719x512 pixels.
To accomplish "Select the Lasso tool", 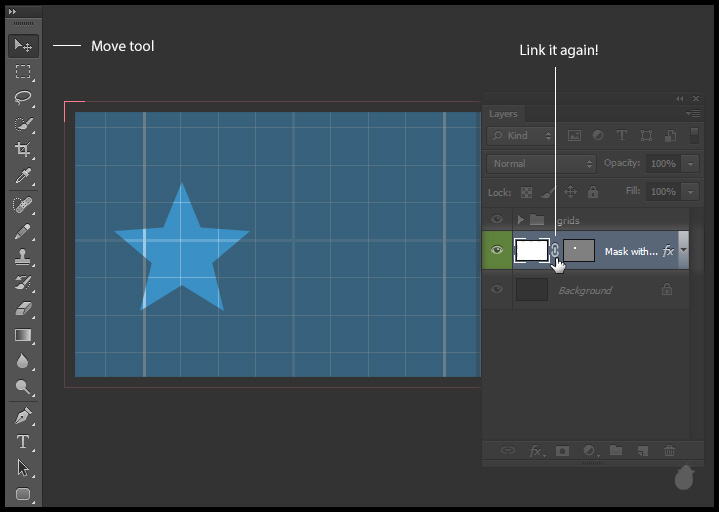I will point(23,98).
